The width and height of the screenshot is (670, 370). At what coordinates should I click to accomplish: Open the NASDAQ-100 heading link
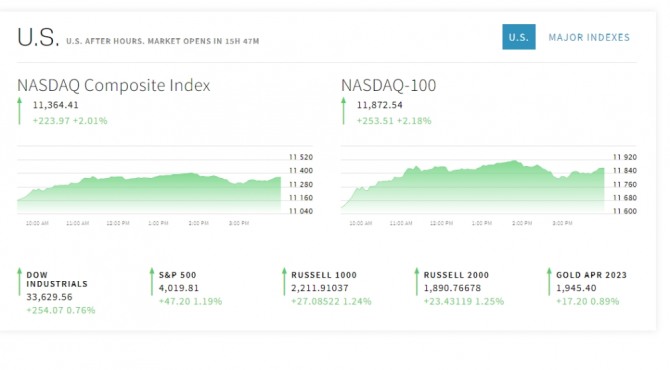point(388,85)
